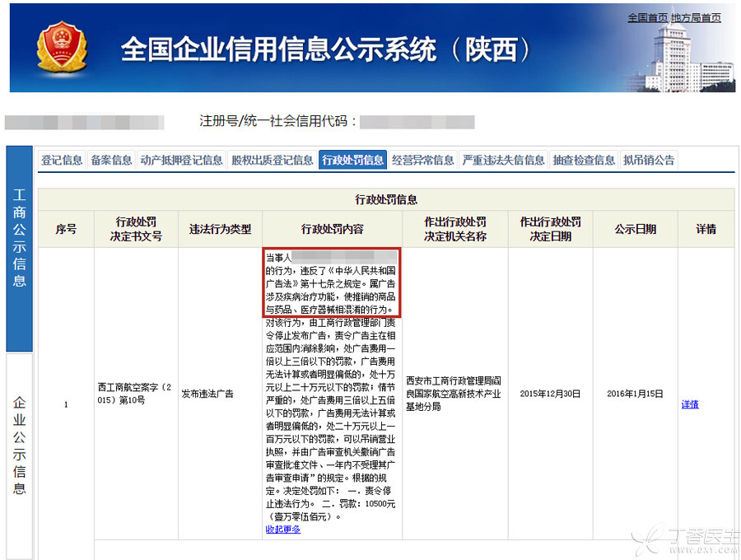Select the 工商公示信息 sidebar tab

coord(20,249)
